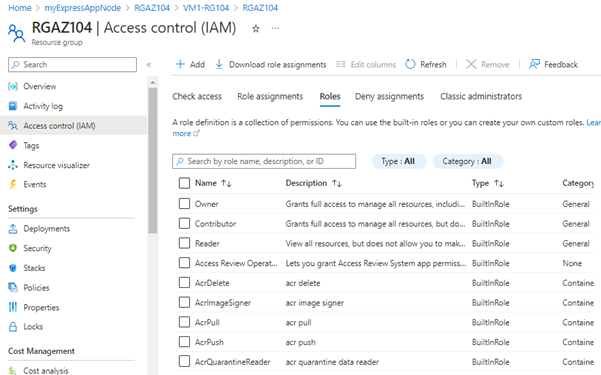Click the AcrQuarantineReader role name
This screenshot has width=601, height=375.
[233, 362]
